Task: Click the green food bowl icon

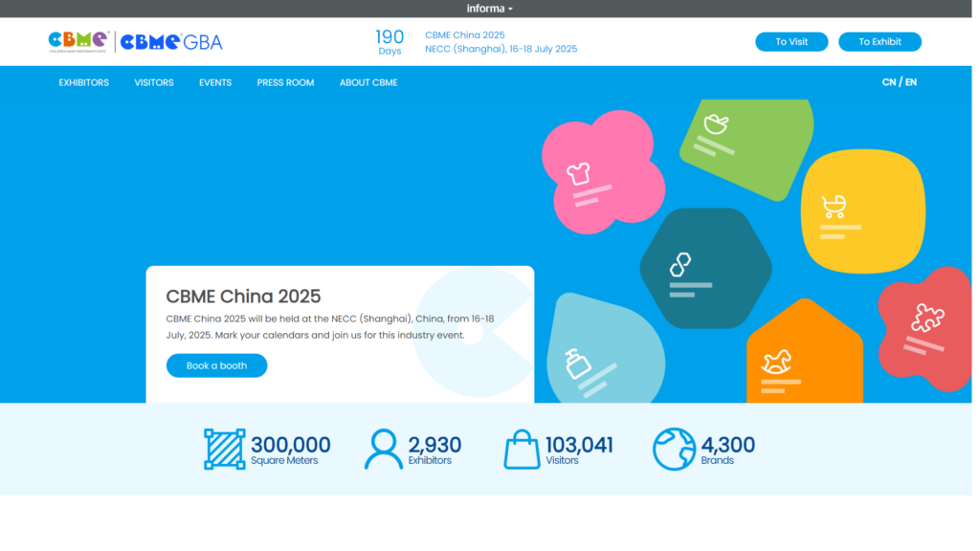Action: tap(716, 123)
